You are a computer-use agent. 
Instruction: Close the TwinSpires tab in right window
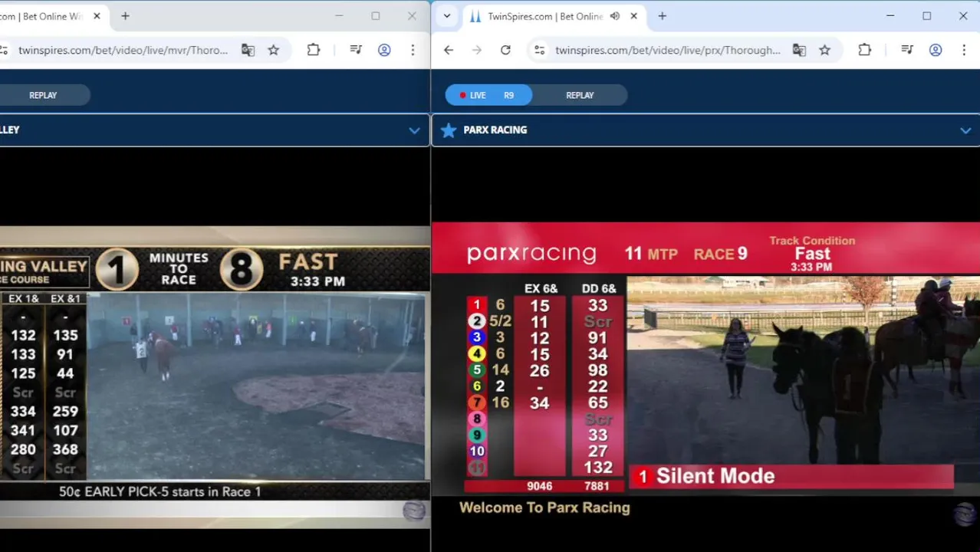click(633, 16)
